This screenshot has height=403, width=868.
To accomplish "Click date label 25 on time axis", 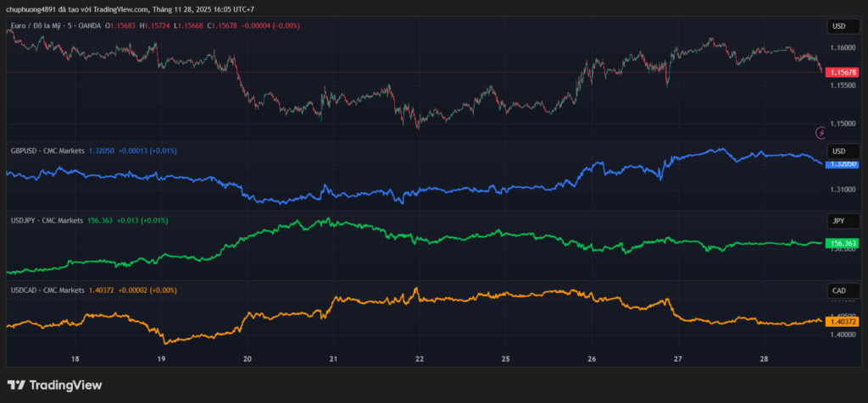I will [x=505, y=359].
